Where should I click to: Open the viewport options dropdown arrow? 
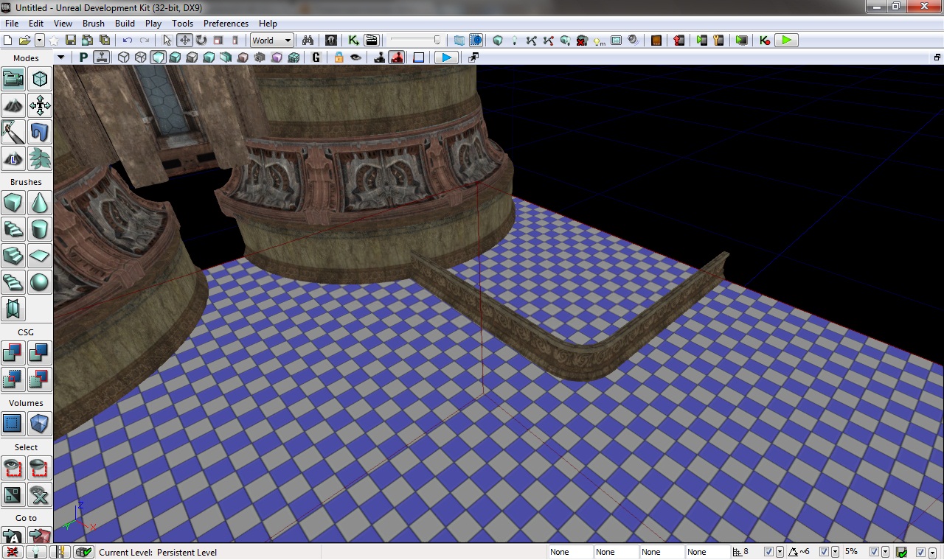tap(61, 57)
